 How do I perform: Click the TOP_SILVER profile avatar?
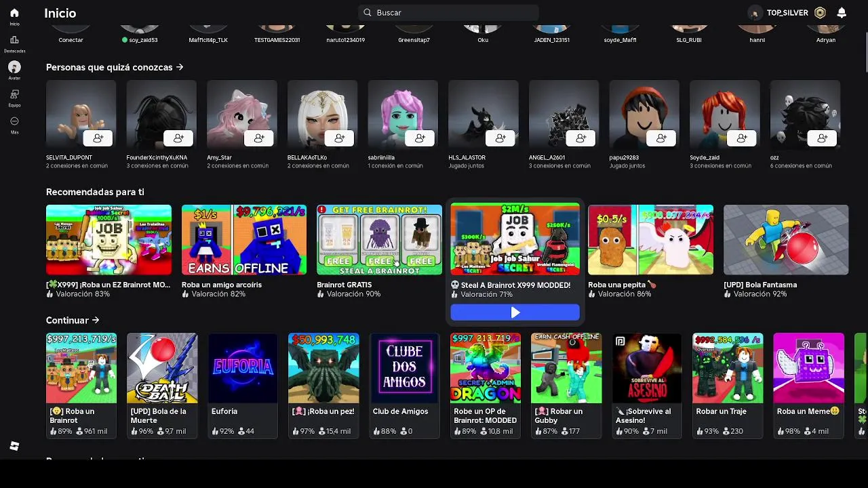click(x=755, y=13)
